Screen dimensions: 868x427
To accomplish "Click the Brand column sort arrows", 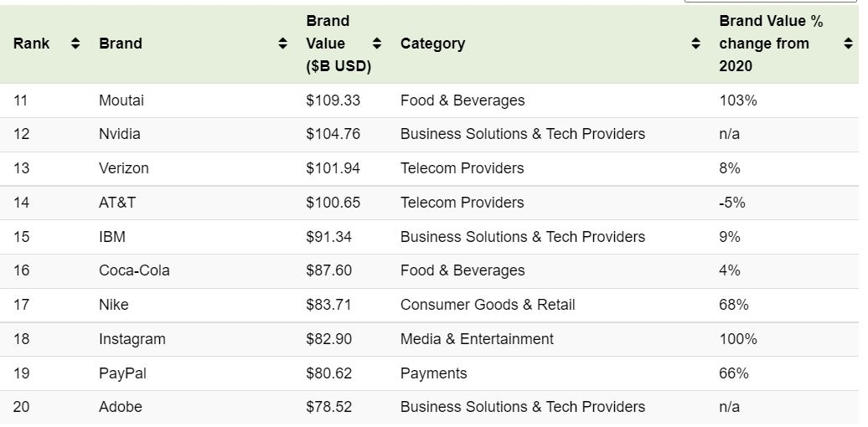I will click(283, 44).
